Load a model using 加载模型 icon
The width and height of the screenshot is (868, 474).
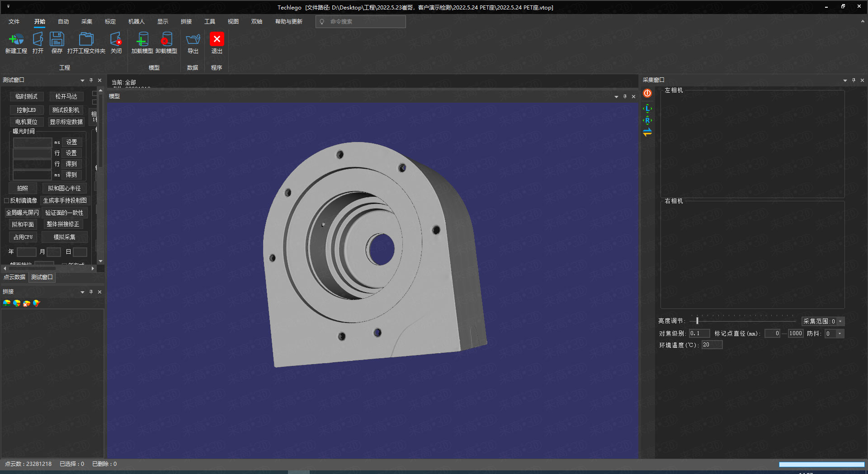[142, 40]
